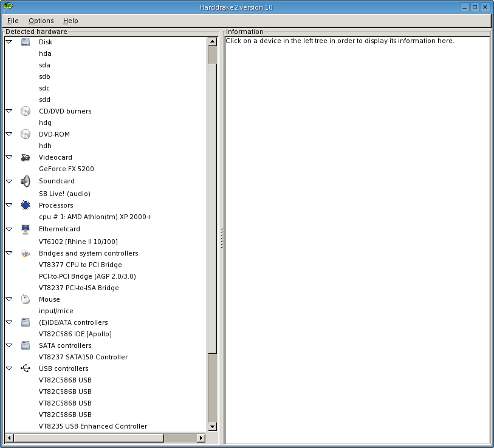Open the File menu
494x448 pixels.
(x=13, y=21)
